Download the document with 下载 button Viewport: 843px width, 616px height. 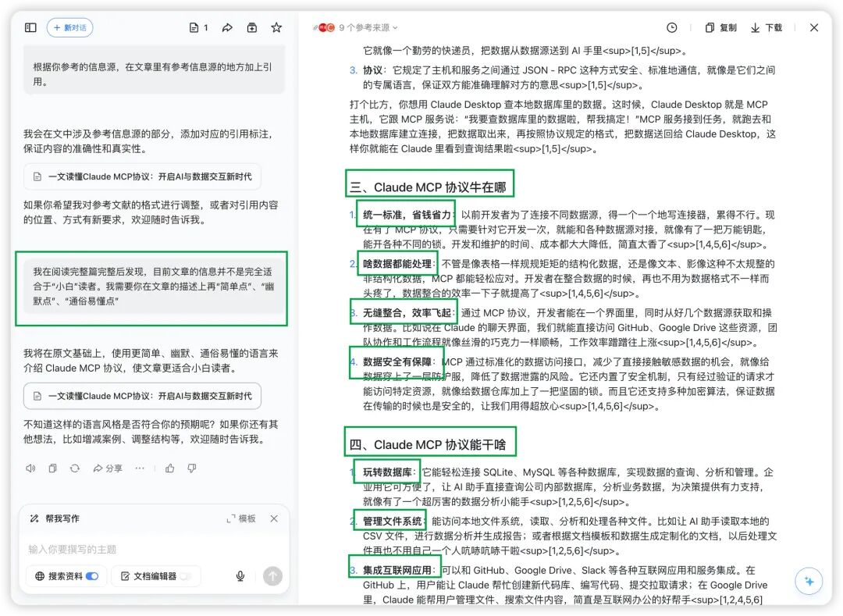[767, 27]
